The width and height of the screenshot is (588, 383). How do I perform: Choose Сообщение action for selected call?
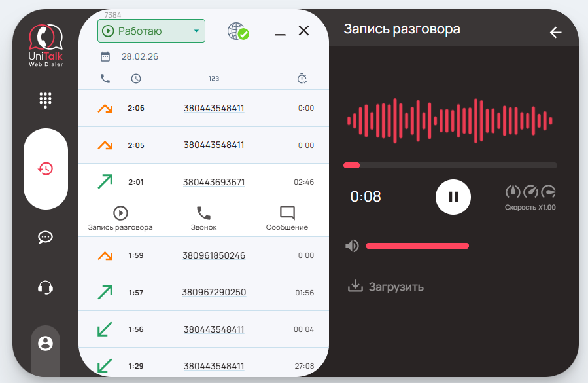coord(286,219)
